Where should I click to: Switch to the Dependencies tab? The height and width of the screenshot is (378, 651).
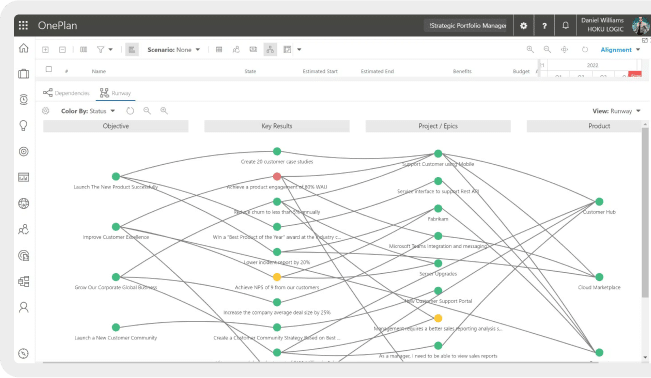click(x=66, y=93)
